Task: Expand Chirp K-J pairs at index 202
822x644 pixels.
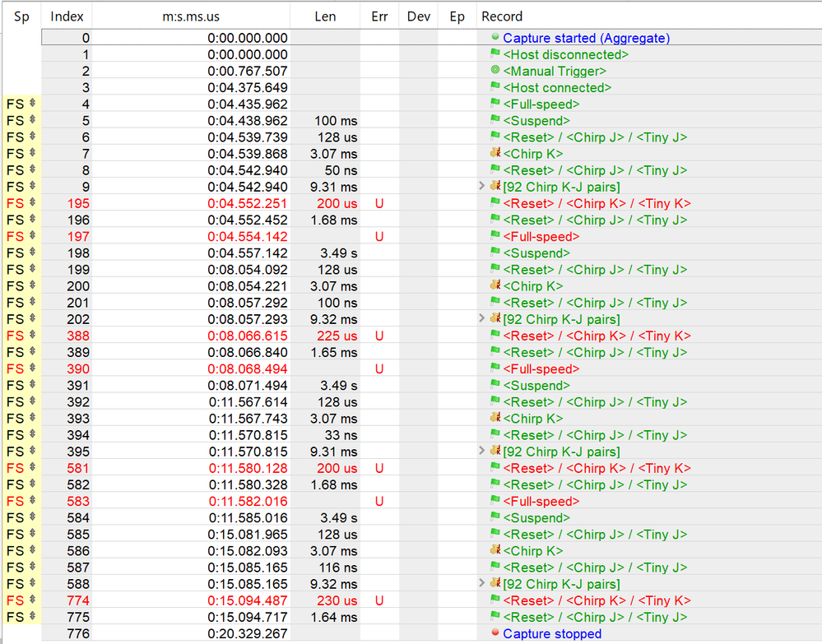Action: click(482, 318)
